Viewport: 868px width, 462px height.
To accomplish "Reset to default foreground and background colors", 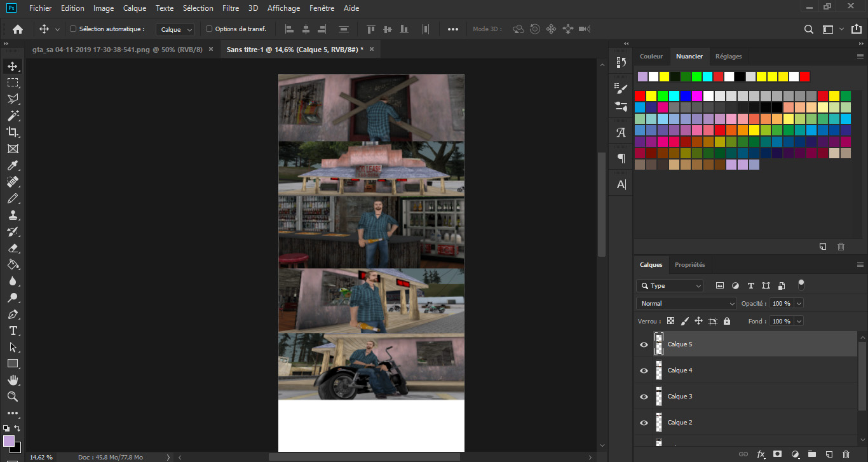I will tap(6, 428).
